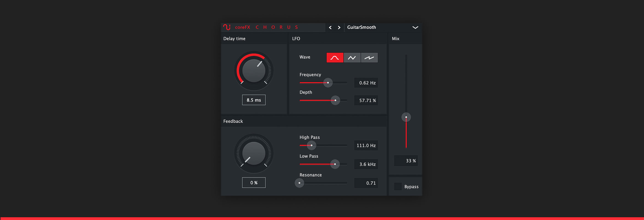Click the Depth label

(306, 92)
